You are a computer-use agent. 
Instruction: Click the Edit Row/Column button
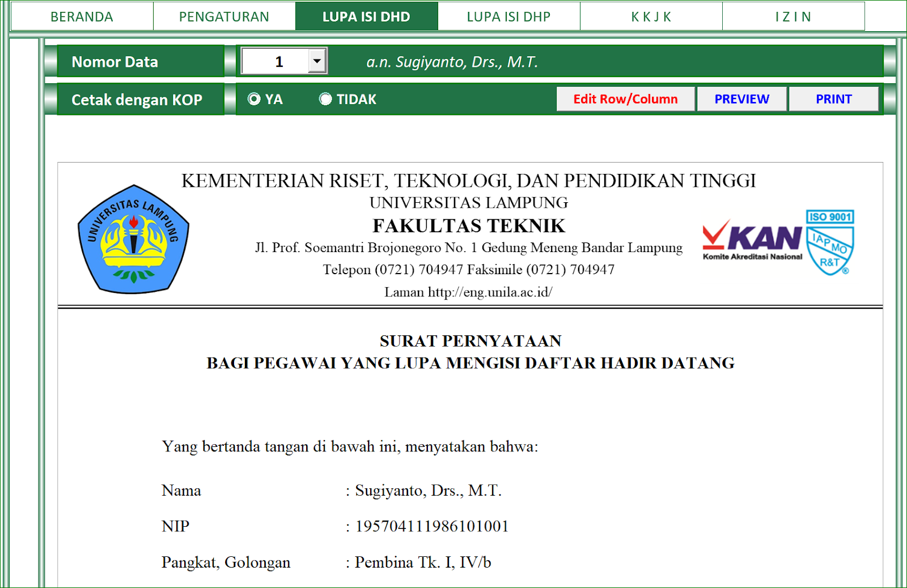click(x=625, y=99)
